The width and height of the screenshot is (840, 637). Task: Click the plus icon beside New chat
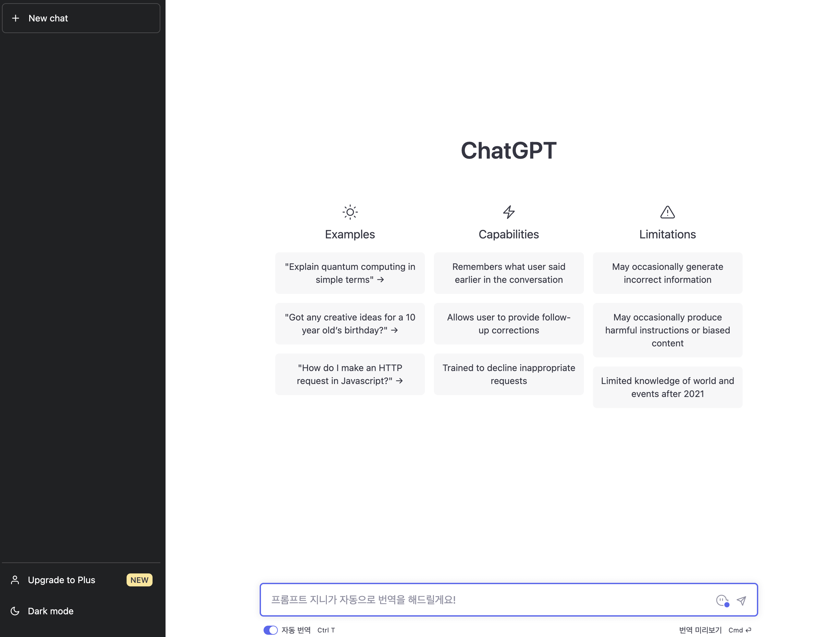pyautogui.click(x=16, y=18)
